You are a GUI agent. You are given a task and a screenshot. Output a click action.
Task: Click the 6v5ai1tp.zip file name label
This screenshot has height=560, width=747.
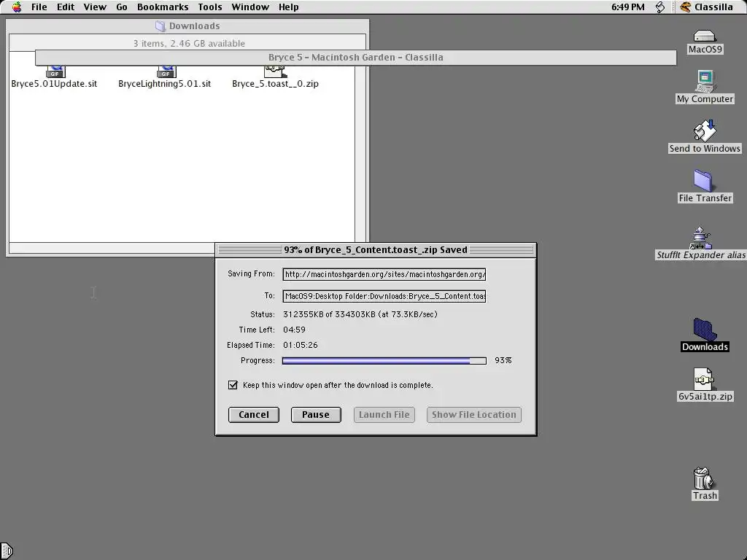705,396
